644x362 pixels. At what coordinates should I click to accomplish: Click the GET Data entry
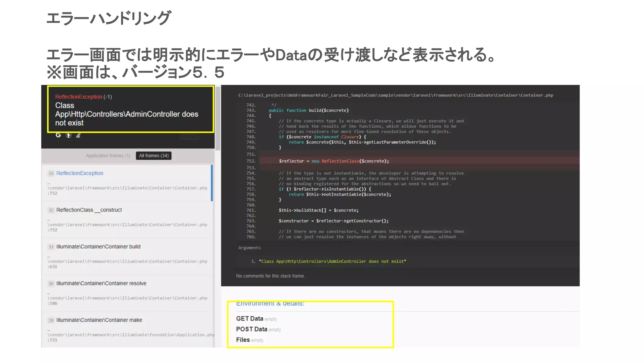pyautogui.click(x=256, y=319)
